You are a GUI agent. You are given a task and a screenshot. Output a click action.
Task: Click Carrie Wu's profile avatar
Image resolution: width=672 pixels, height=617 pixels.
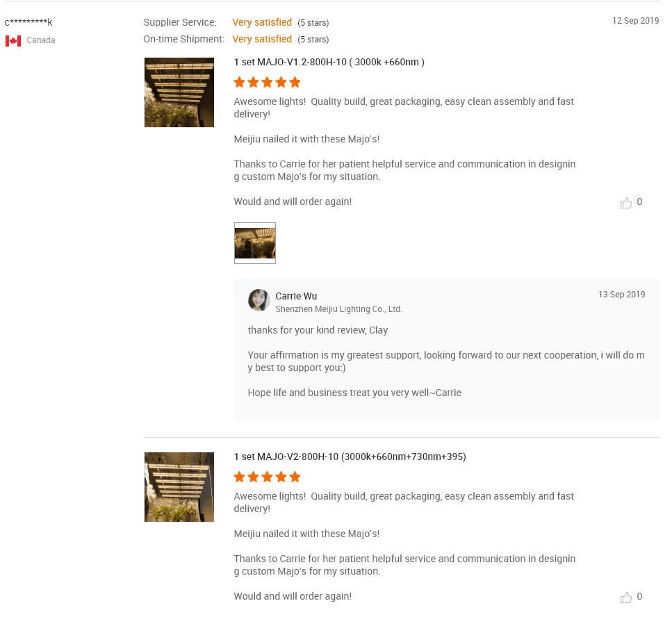[259, 300]
